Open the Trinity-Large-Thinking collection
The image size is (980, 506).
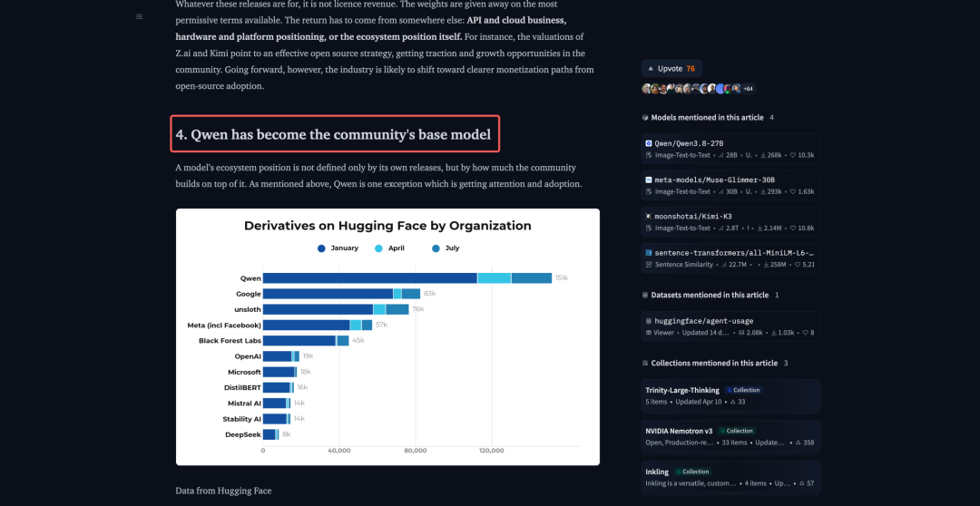tap(730, 396)
